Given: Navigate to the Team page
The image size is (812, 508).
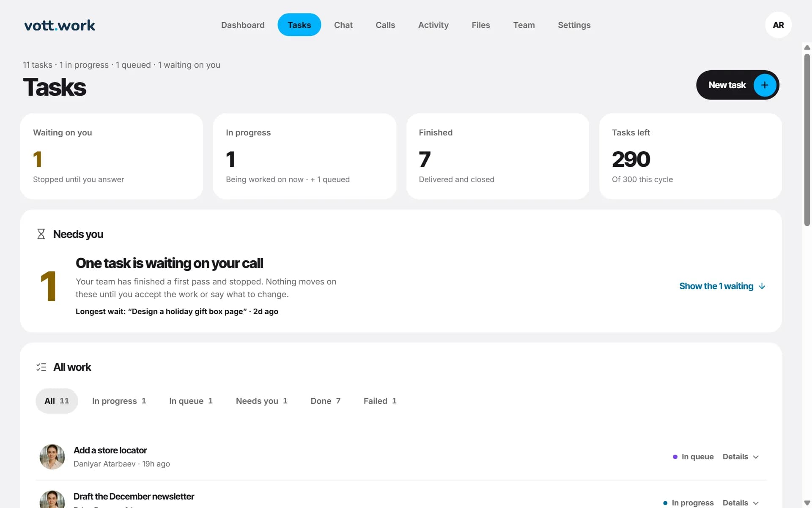Looking at the screenshot, I should pyautogui.click(x=524, y=25).
